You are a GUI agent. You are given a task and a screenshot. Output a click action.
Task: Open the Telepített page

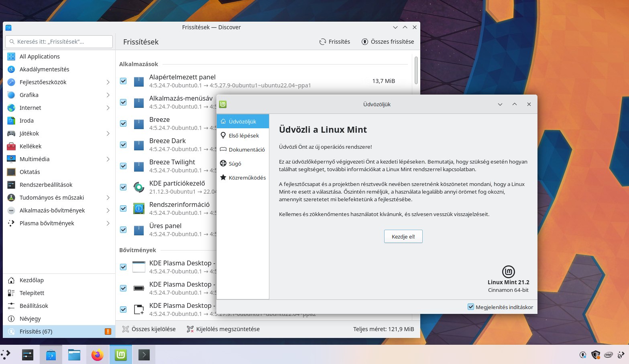click(59, 293)
